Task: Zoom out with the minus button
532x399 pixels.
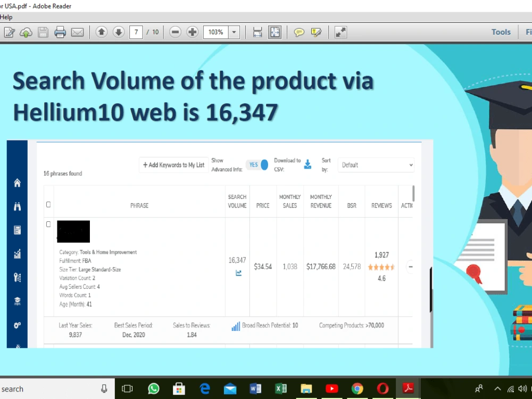Action: [x=176, y=32]
